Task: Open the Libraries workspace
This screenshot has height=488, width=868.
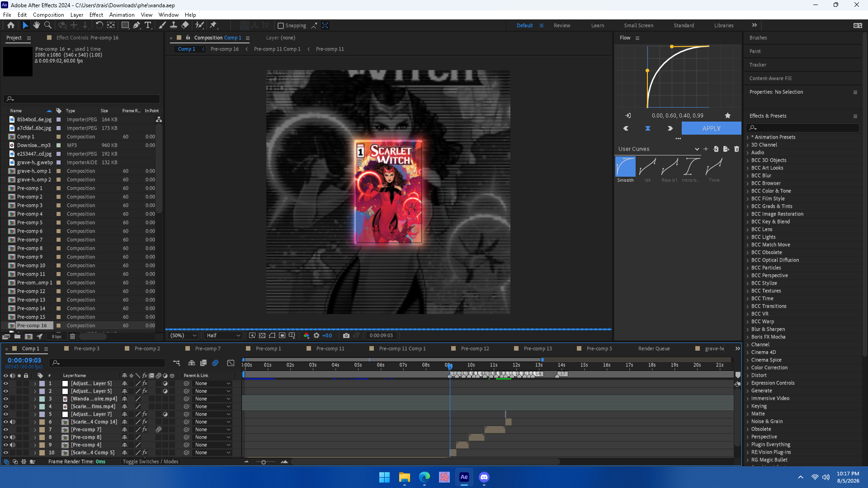Action: pyautogui.click(x=724, y=26)
